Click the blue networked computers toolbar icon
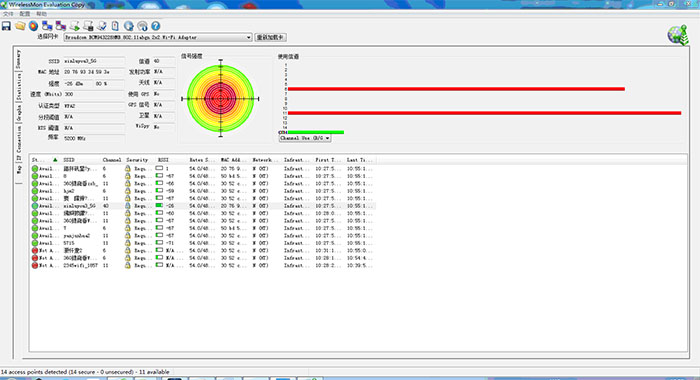The height and width of the screenshot is (380, 700). (x=47, y=26)
